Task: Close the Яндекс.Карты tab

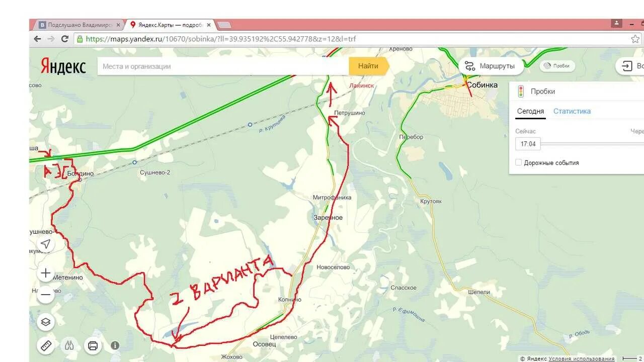Action: 209,25
